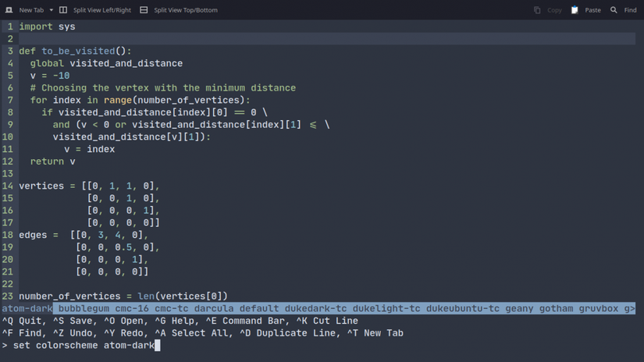Click 'range(number_of_vertices)' text

(x=174, y=100)
